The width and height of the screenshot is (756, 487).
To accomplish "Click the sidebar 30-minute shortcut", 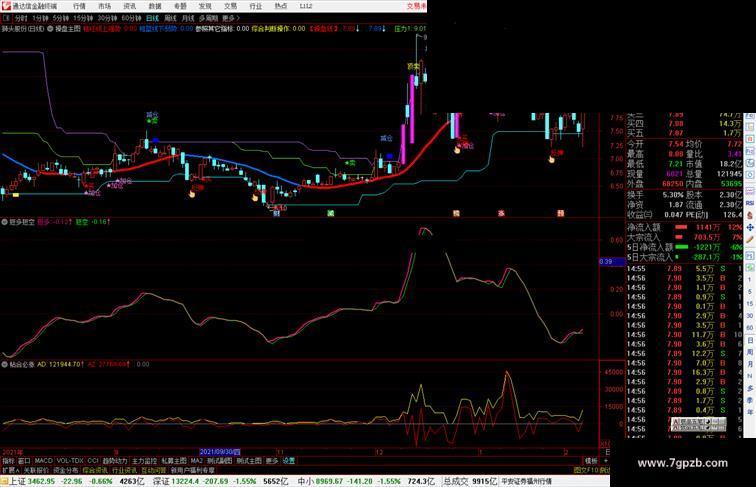I will coord(750,316).
